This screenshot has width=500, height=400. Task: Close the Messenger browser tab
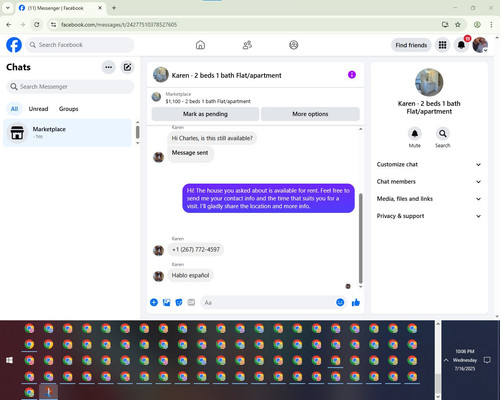click(100, 8)
